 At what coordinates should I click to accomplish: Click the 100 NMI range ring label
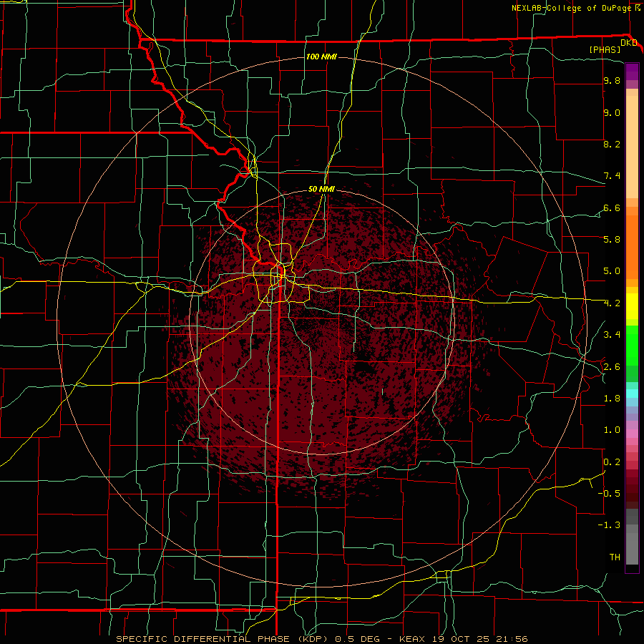(321, 57)
